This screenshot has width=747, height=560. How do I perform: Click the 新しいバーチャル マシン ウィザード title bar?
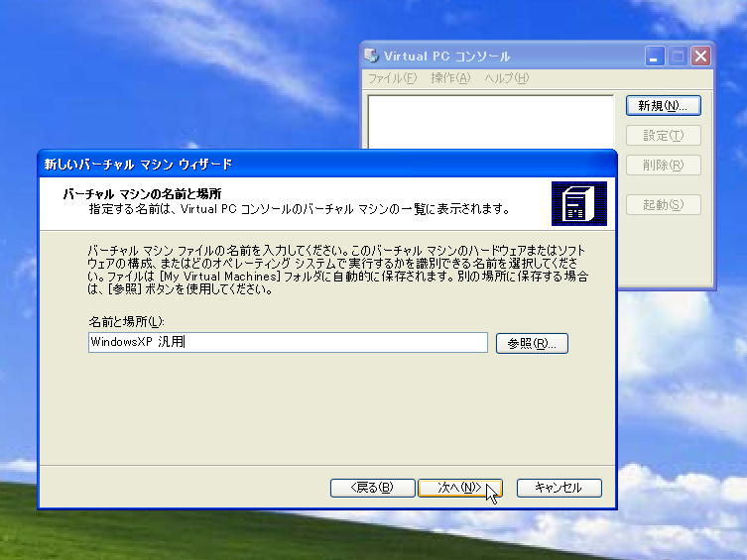[x=326, y=165]
